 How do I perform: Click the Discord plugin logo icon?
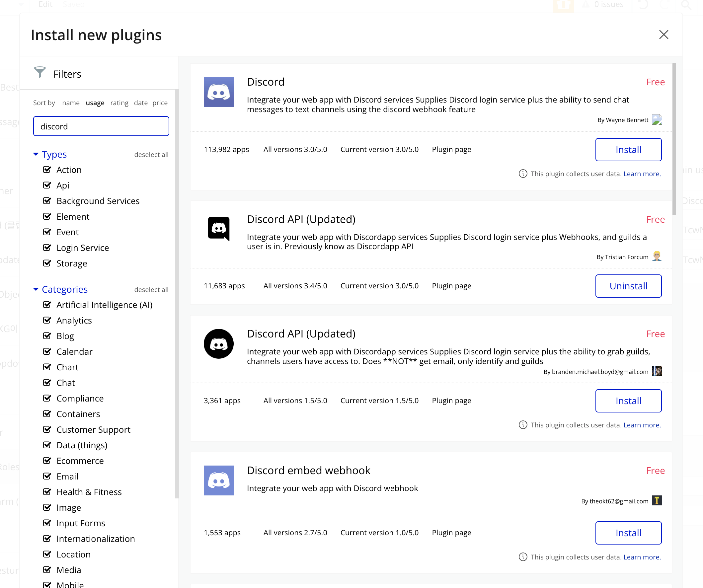click(x=219, y=92)
